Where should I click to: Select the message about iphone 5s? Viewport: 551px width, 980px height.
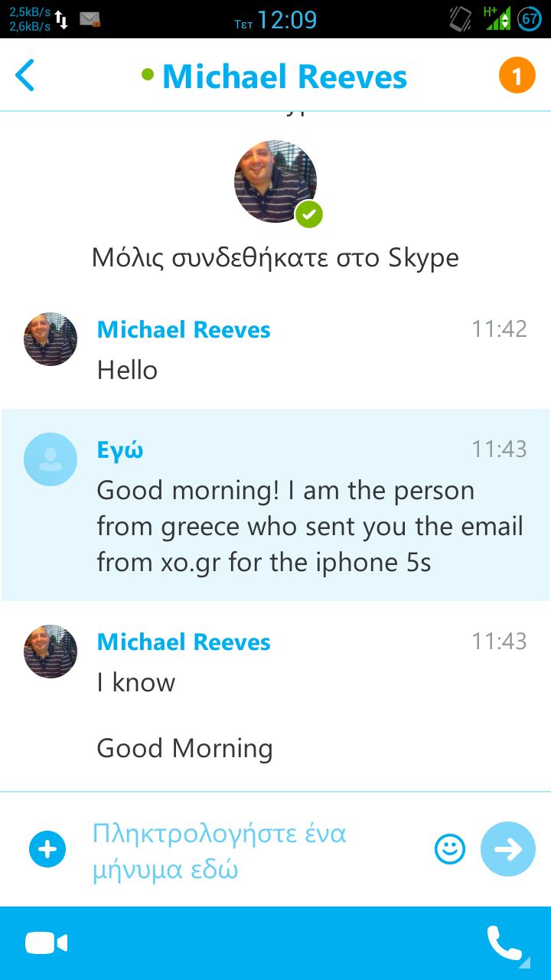[x=310, y=527]
